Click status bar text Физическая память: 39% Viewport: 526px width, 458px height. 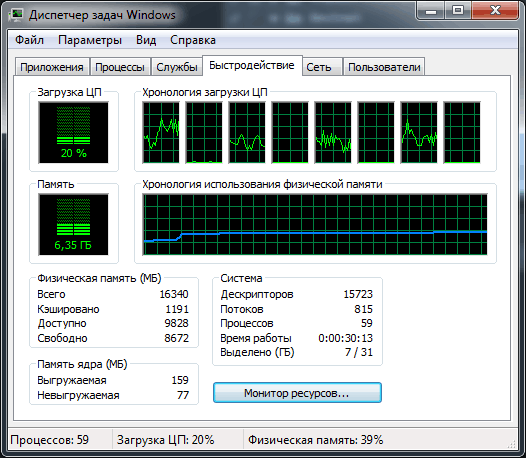pos(315,440)
